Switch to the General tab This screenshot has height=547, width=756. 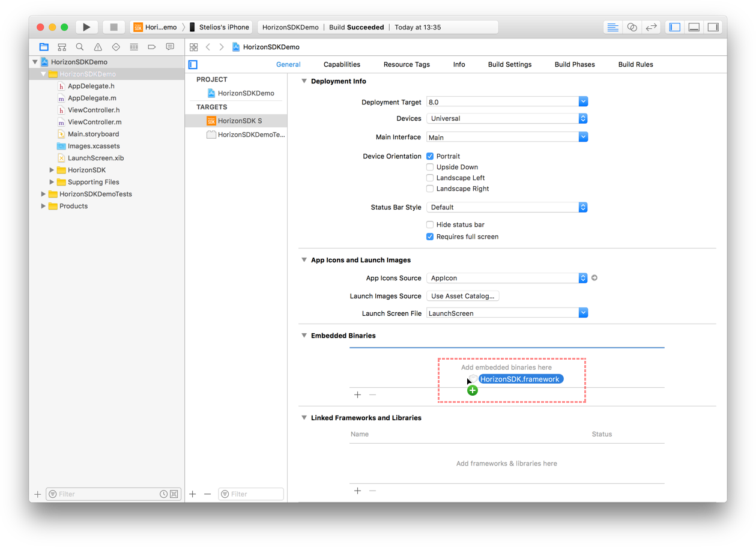click(x=288, y=64)
